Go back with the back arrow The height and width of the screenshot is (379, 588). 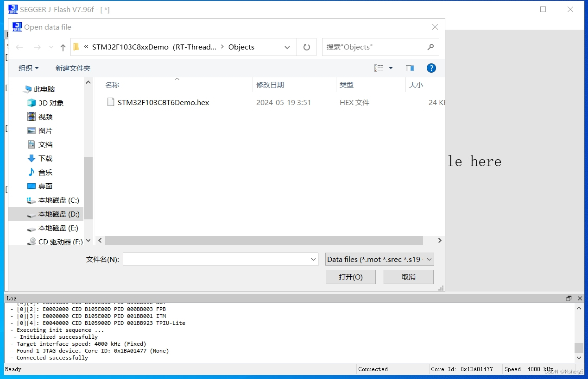tap(19, 47)
